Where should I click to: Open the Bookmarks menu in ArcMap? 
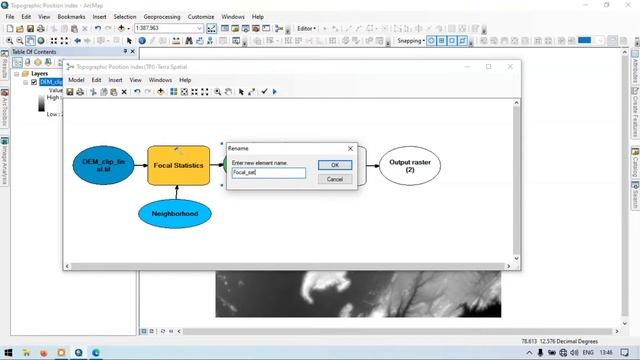pyautogui.click(x=71, y=17)
